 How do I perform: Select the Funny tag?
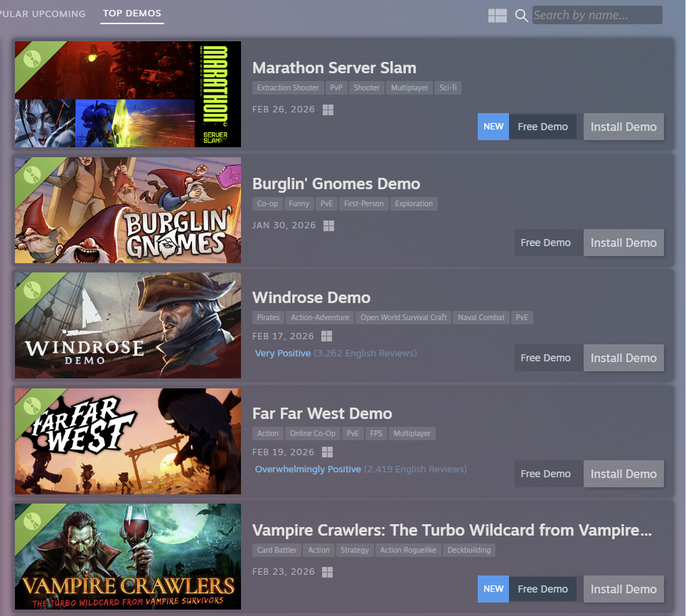tap(299, 204)
